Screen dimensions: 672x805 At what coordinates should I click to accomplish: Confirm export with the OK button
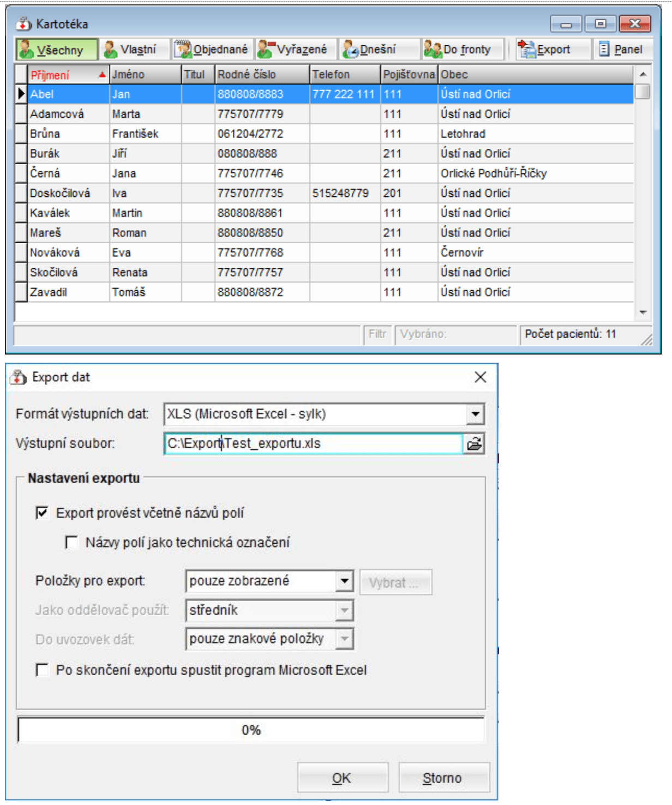click(341, 778)
